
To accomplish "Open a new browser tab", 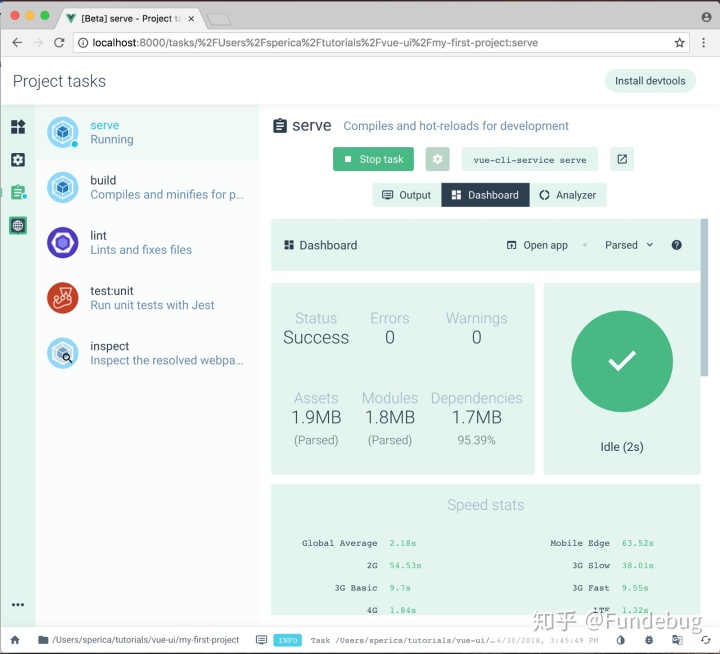I will point(219,19).
